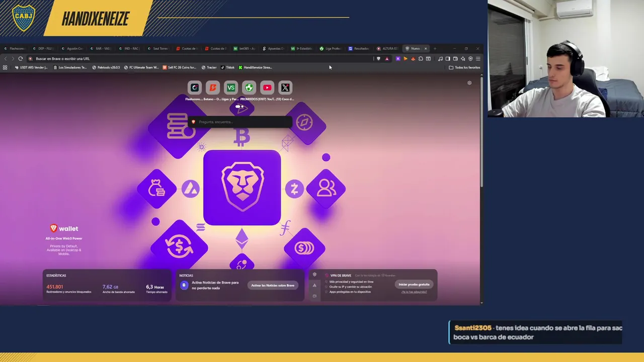Open Sell FC 26 Coins bookmark
The width and height of the screenshot is (644, 362).
click(x=180, y=67)
